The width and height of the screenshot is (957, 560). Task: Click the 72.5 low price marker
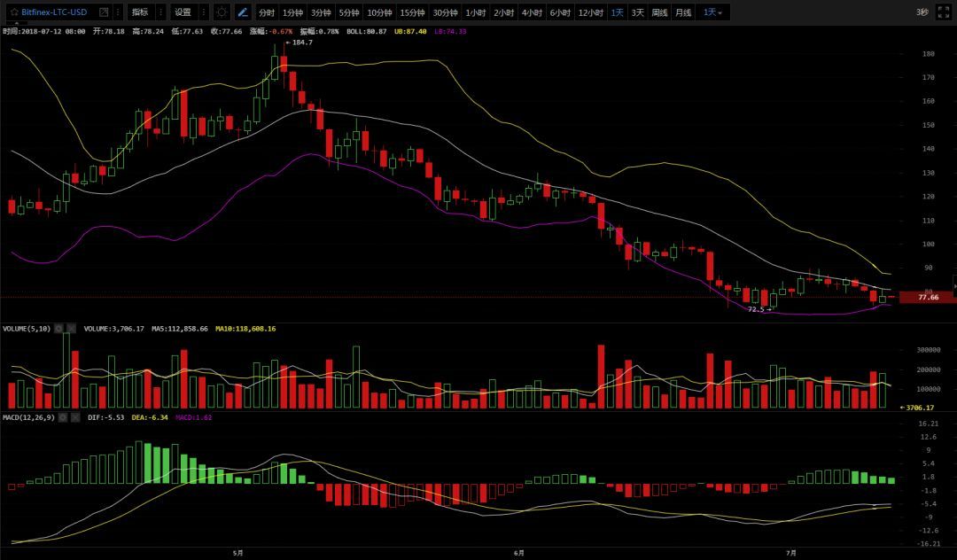759,309
